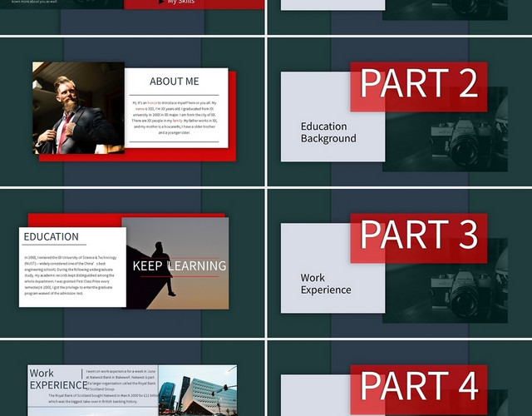Click the play triangle beside My Skills
The image size is (532, 416).
[x=161, y=2]
